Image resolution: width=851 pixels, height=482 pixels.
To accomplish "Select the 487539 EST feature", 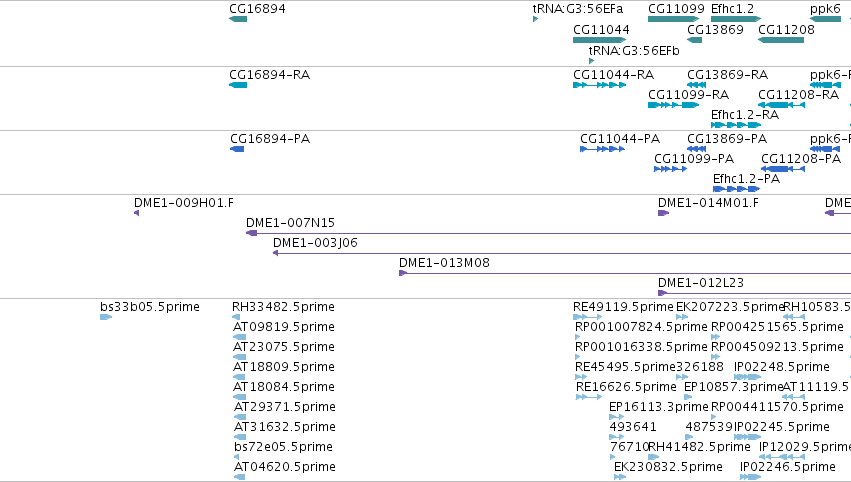I will point(689,437).
